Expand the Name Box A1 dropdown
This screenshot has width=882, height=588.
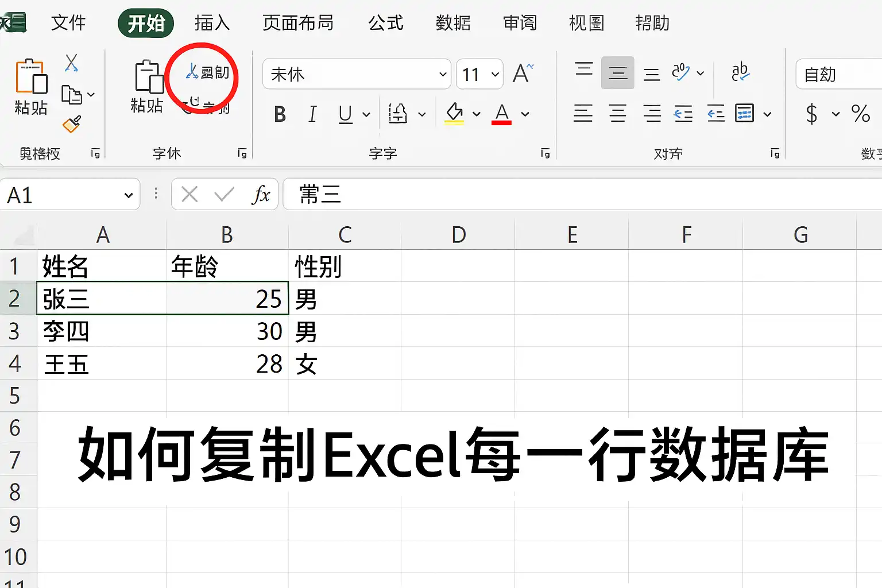point(129,195)
